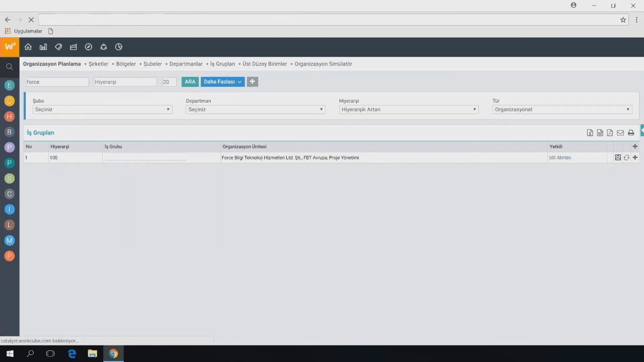Open the Departman select box

pos(256,110)
